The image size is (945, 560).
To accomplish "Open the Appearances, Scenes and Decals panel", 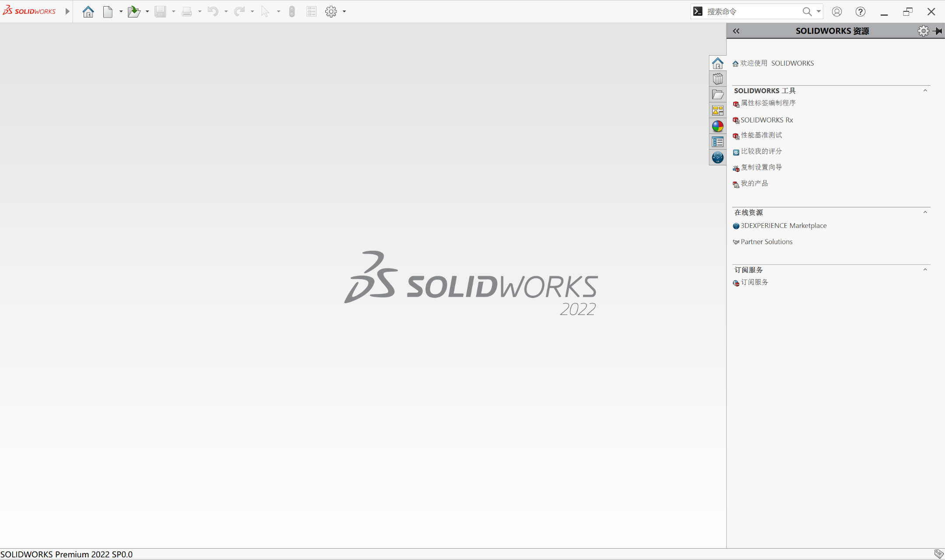I will click(717, 126).
